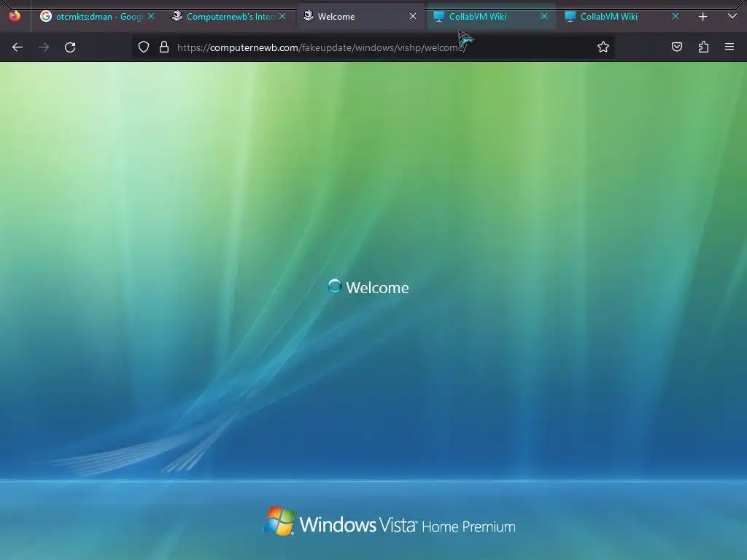Close the second CollabVM Wiki tab
This screenshot has height=560, width=747.
[x=675, y=16]
